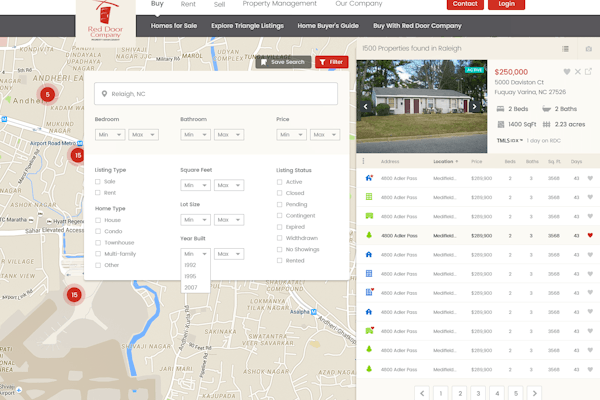Tick the Sale listing type checkbox
Image resolution: width=600 pixels, height=400 pixels.
98,181
